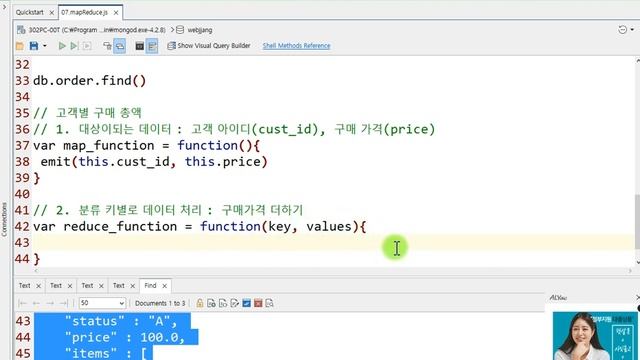The image size is (640, 360).
Task: Click the "status" : "A" result line
Action: tap(121, 321)
